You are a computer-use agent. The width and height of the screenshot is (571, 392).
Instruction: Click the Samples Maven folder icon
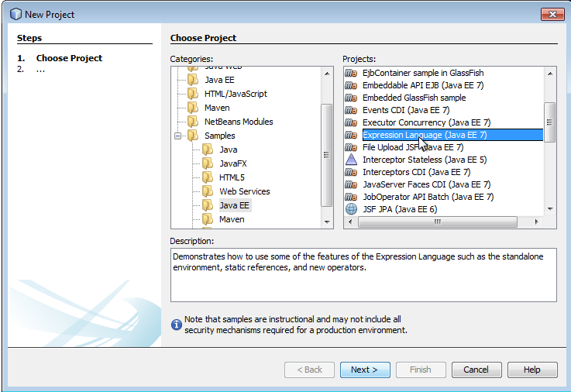[x=208, y=219]
